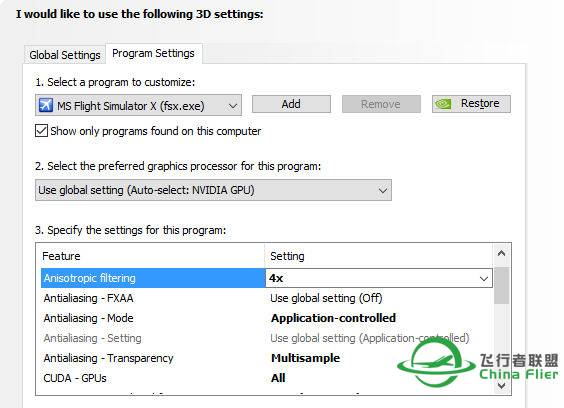The image size is (564, 408).
Task: Uncheck Show only programs found on this computer
Action: (x=41, y=131)
